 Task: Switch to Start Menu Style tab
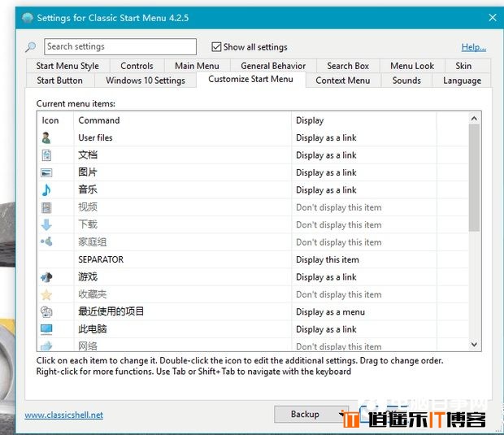[67, 66]
